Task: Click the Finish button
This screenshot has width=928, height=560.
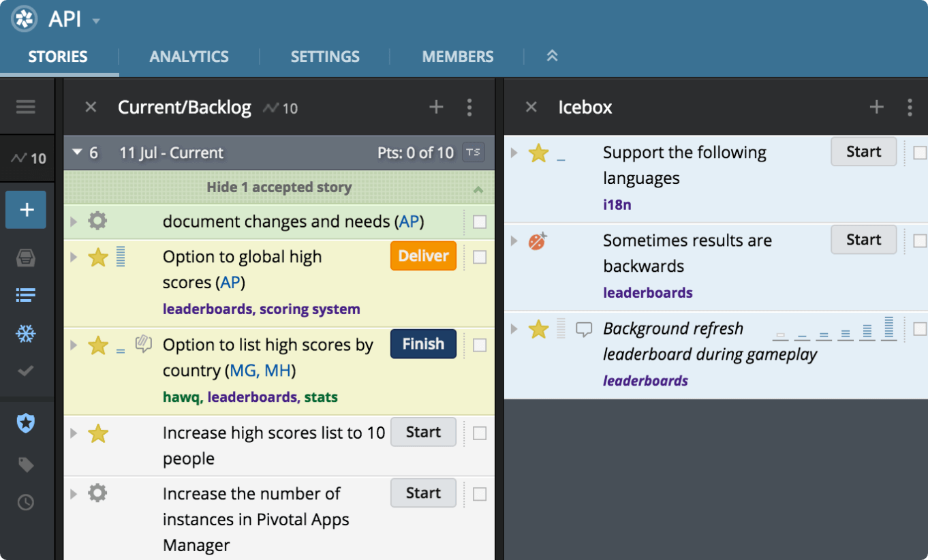Action: click(x=423, y=344)
